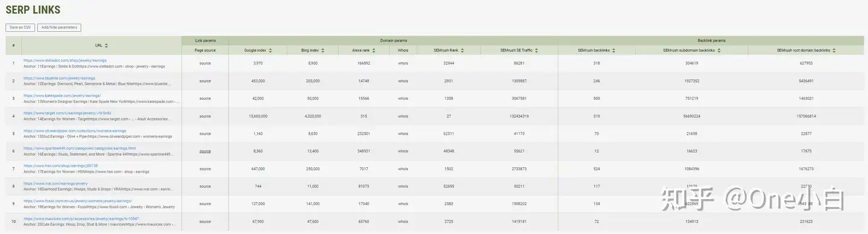This screenshot has width=868, height=234.
Task: Open whois for katespade.com row
Action: [403, 98]
